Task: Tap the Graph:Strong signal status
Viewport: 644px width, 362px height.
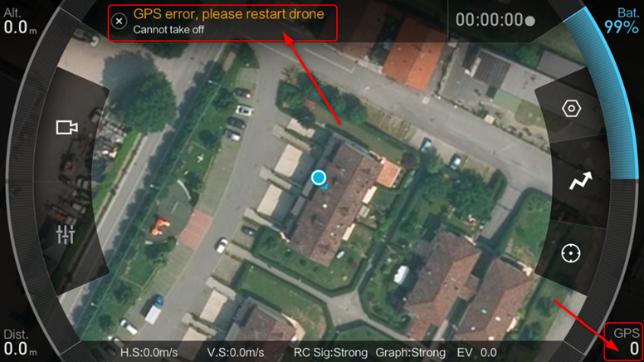Action: coord(410,353)
